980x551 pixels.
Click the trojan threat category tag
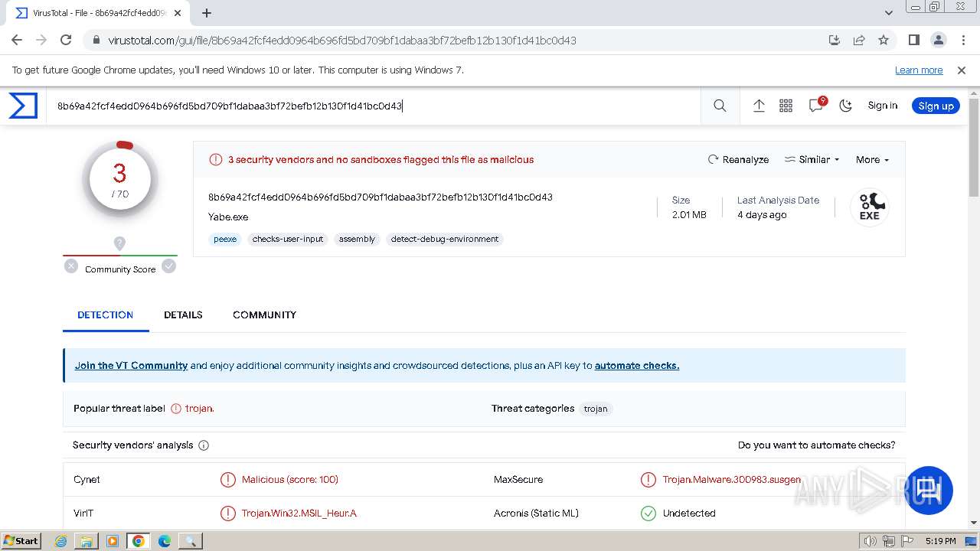pos(596,409)
